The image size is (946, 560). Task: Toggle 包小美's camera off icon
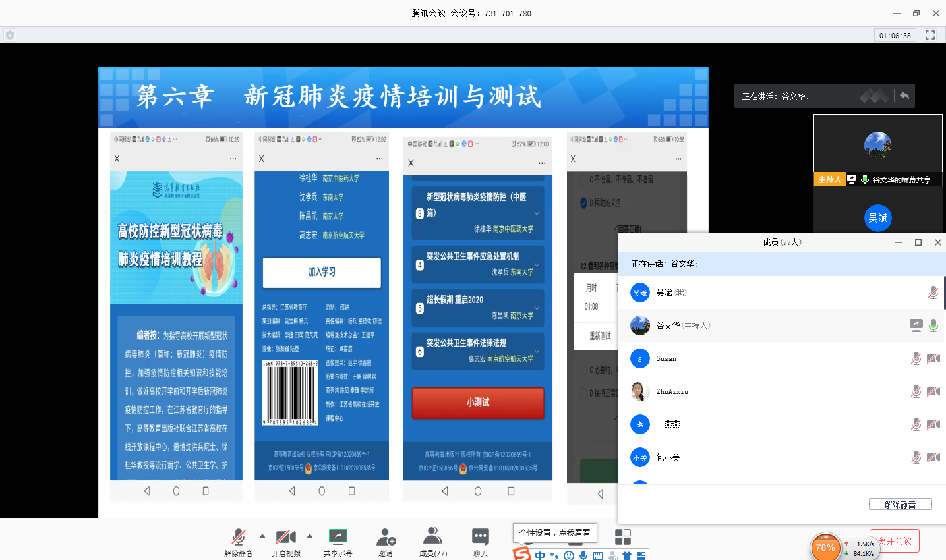[933, 457]
